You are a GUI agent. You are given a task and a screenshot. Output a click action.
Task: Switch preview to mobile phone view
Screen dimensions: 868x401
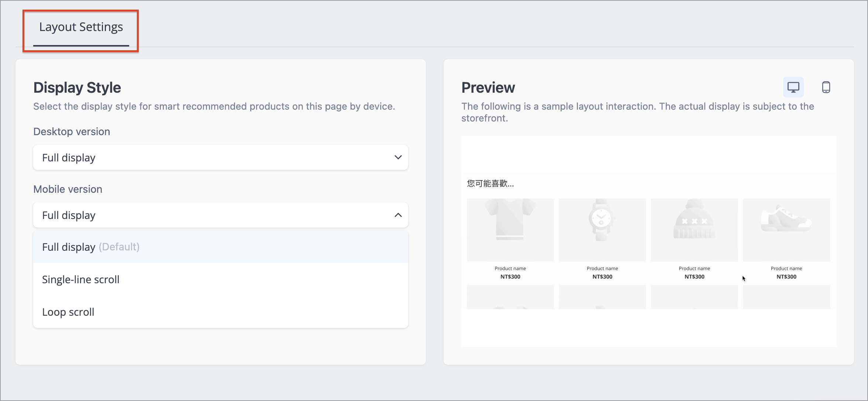point(826,87)
